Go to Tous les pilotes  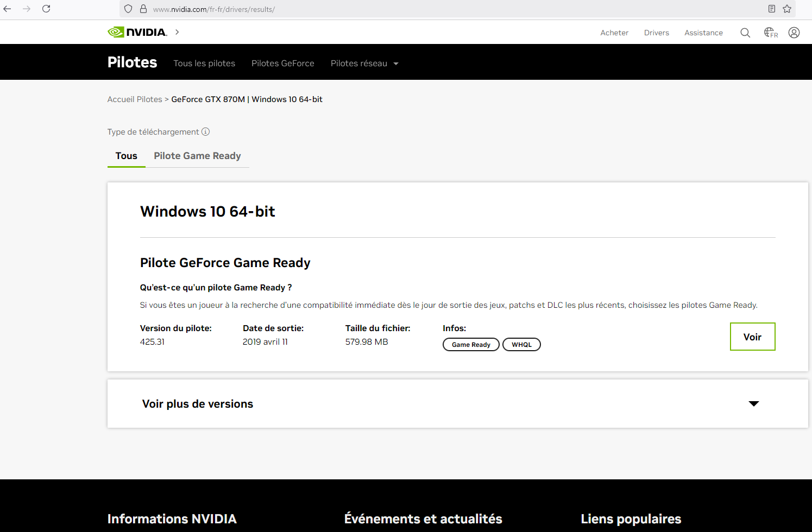(x=204, y=64)
